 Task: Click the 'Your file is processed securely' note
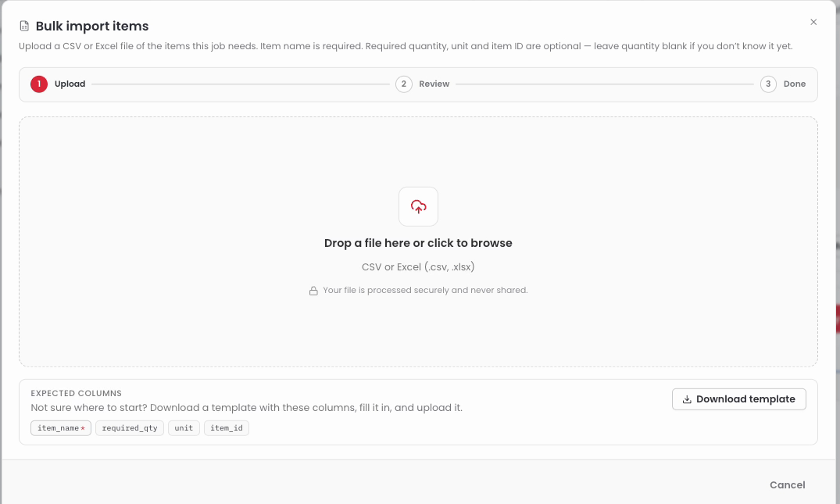(x=425, y=291)
